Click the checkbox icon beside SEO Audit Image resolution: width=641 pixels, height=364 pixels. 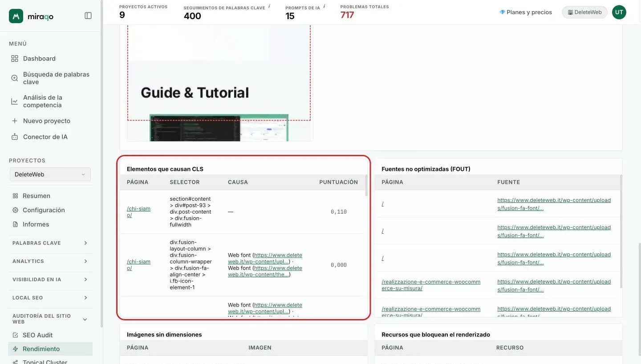(x=15, y=335)
